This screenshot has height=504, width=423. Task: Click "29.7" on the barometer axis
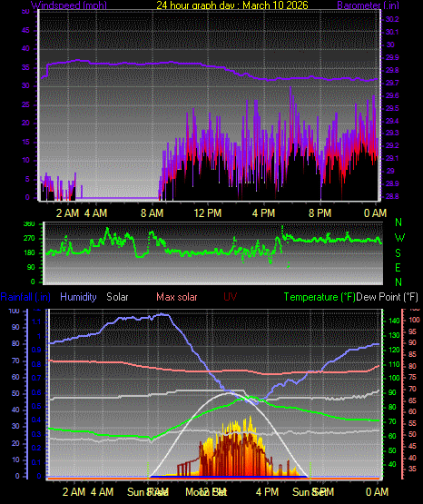click(x=392, y=83)
